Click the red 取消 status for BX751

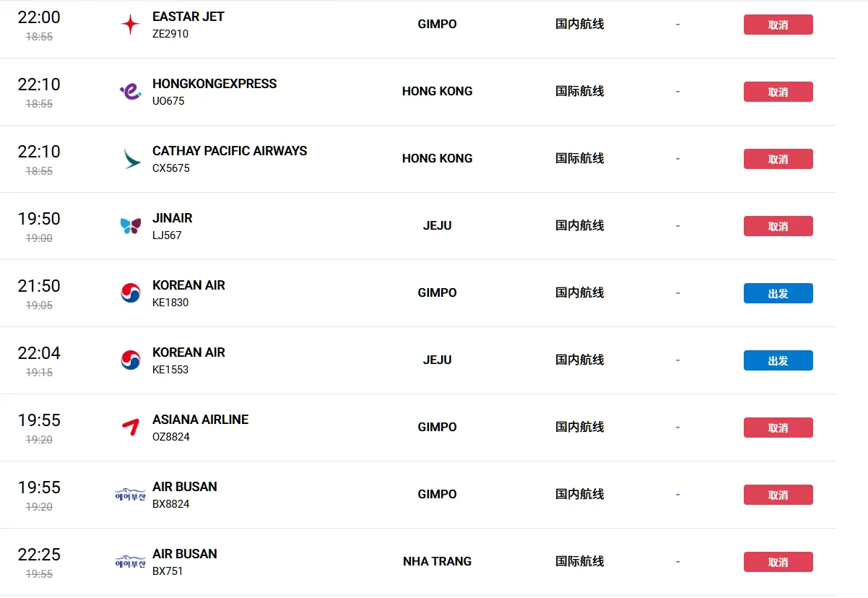coord(778,562)
